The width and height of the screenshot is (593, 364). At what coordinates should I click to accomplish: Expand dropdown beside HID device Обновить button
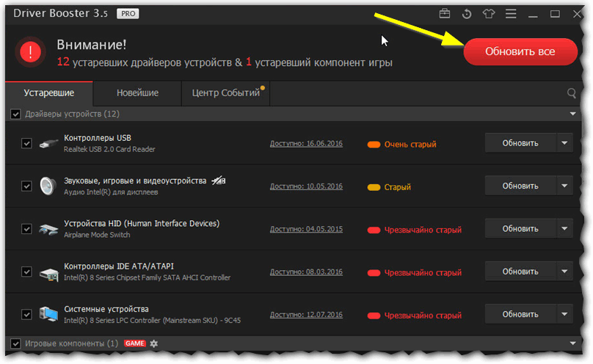[564, 229]
